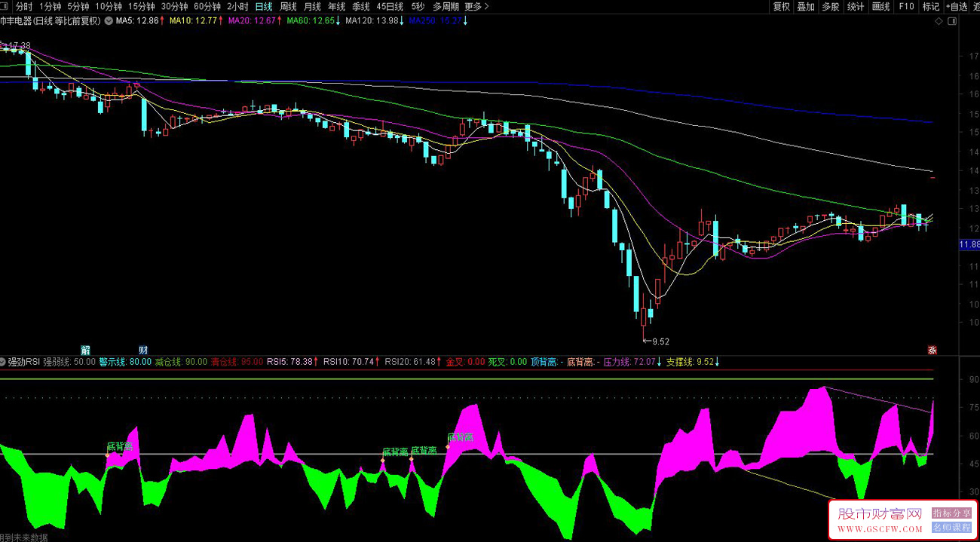Click the 警示线: 80.00 label
The width and height of the screenshot is (980, 542).
pos(125,362)
